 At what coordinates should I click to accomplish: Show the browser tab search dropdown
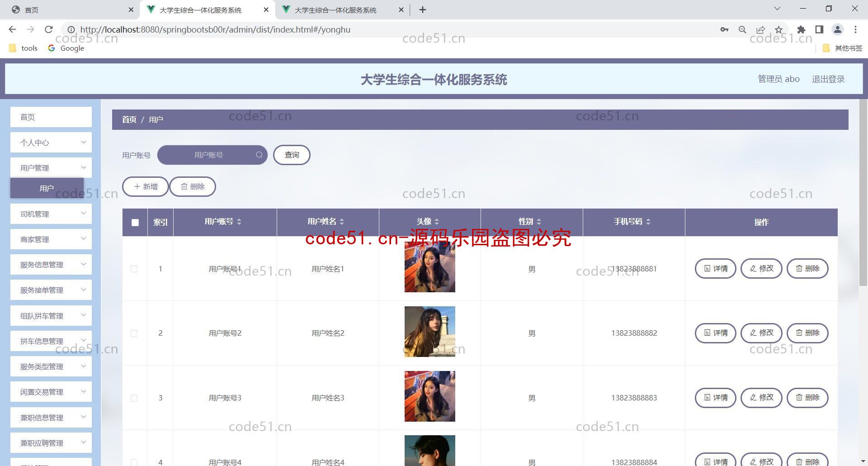click(x=777, y=9)
